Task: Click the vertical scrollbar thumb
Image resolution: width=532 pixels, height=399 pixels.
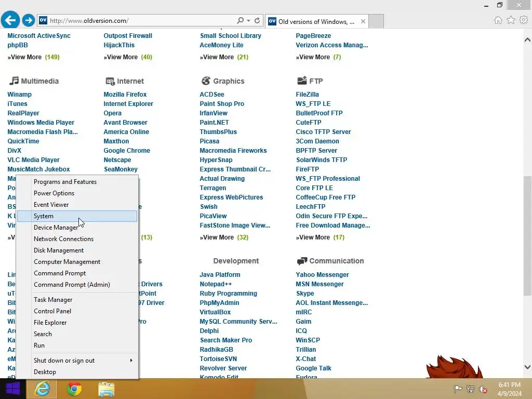Action: [x=527, y=235]
